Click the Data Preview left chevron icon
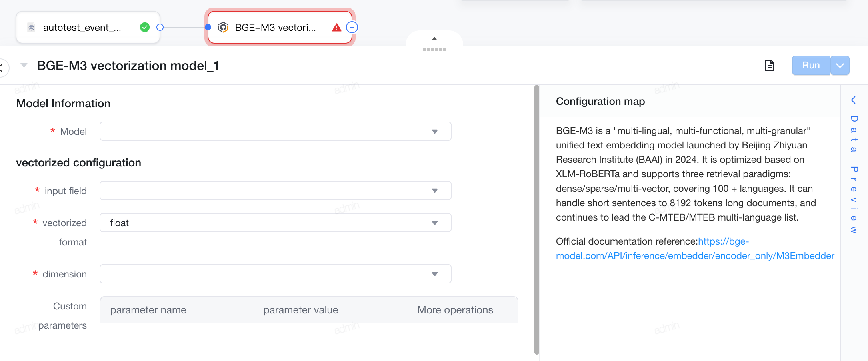The height and width of the screenshot is (361, 868). coord(853,100)
